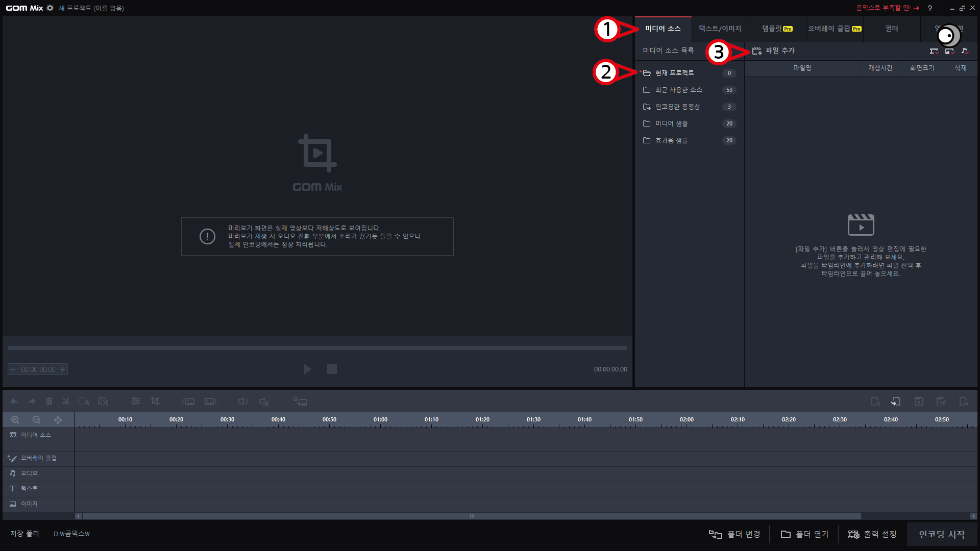Click the mute audio speaker icon
This screenshot has height=551, width=980.
click(263, 402)
